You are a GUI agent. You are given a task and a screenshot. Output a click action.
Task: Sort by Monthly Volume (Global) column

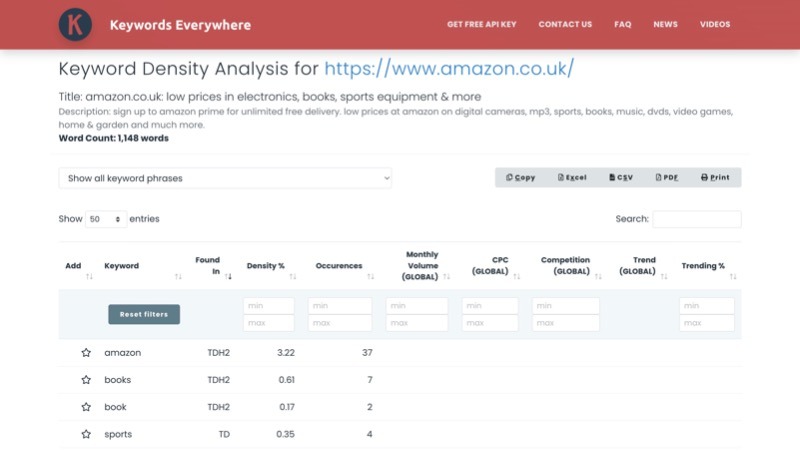[x=446, y=276]
